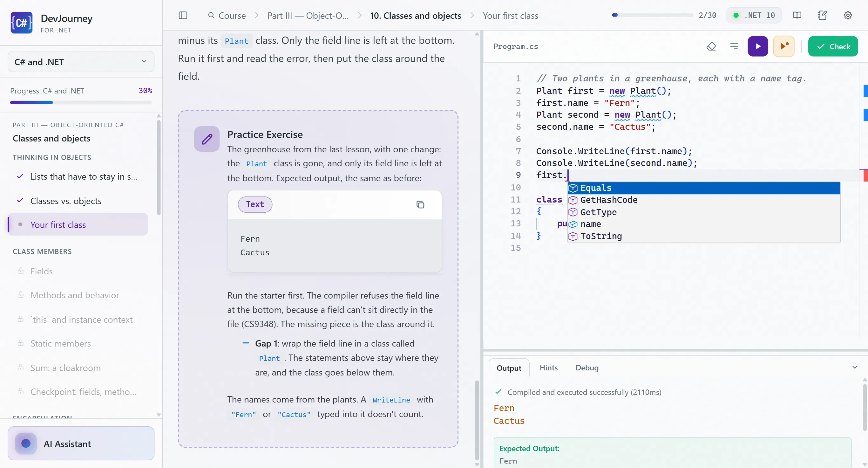Switch to the Hints tab
This screenshot has height=468, width=868.
click(x=548, y=368)
